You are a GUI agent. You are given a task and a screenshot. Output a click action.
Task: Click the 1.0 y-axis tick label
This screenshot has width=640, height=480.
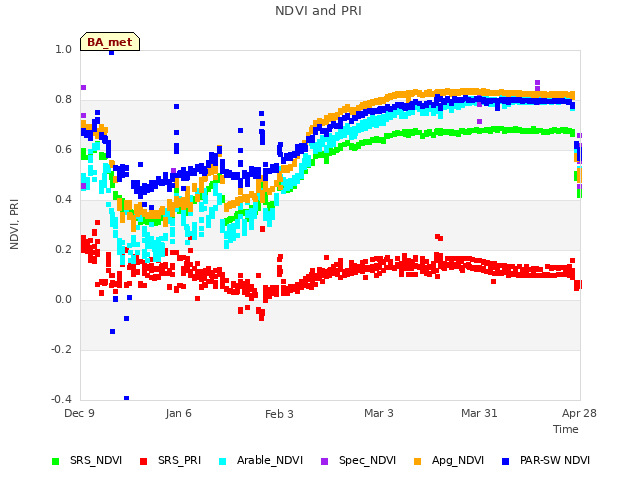(x=63, y=49)
